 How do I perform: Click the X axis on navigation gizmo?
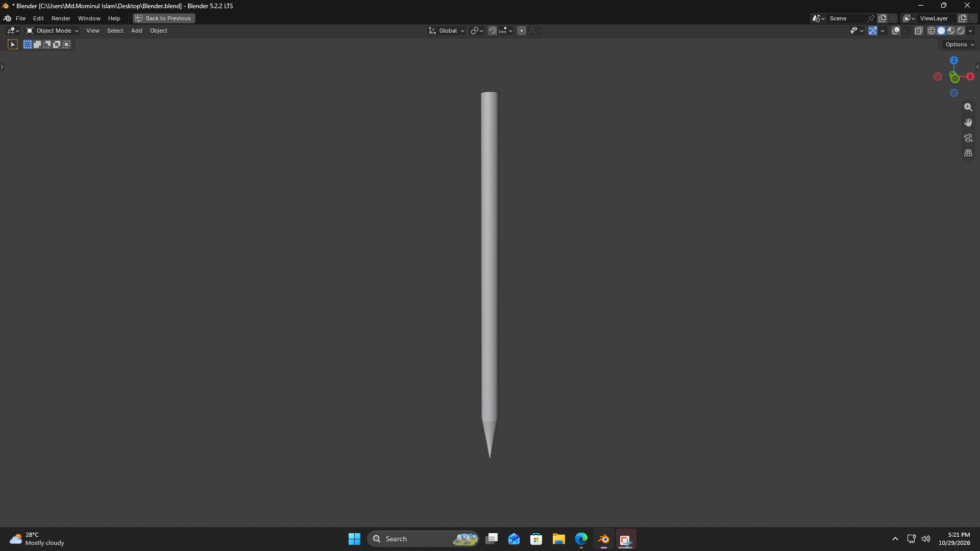pyautogui.click(x=970, y=77)
